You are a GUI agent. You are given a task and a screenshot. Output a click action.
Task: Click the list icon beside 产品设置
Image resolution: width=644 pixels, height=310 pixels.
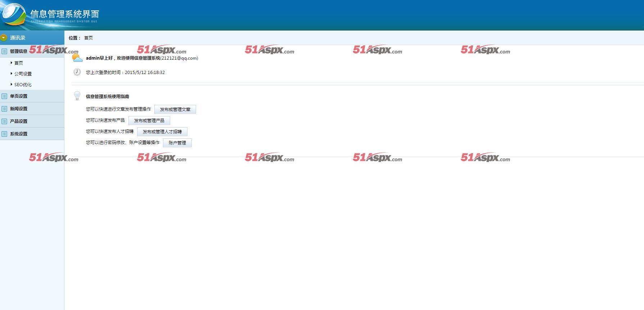pyautogui.click(x=4, y=121)
